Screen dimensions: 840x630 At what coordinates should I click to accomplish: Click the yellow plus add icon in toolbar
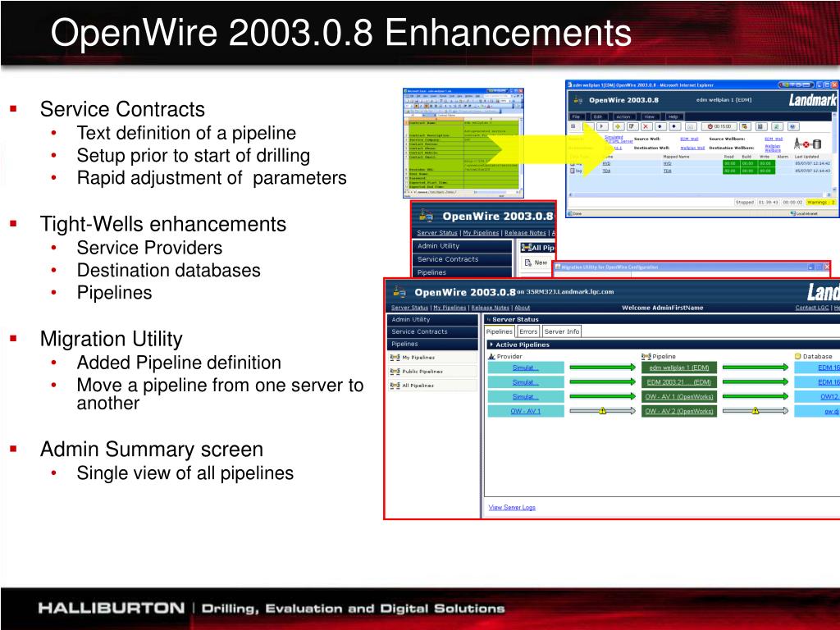619,126
